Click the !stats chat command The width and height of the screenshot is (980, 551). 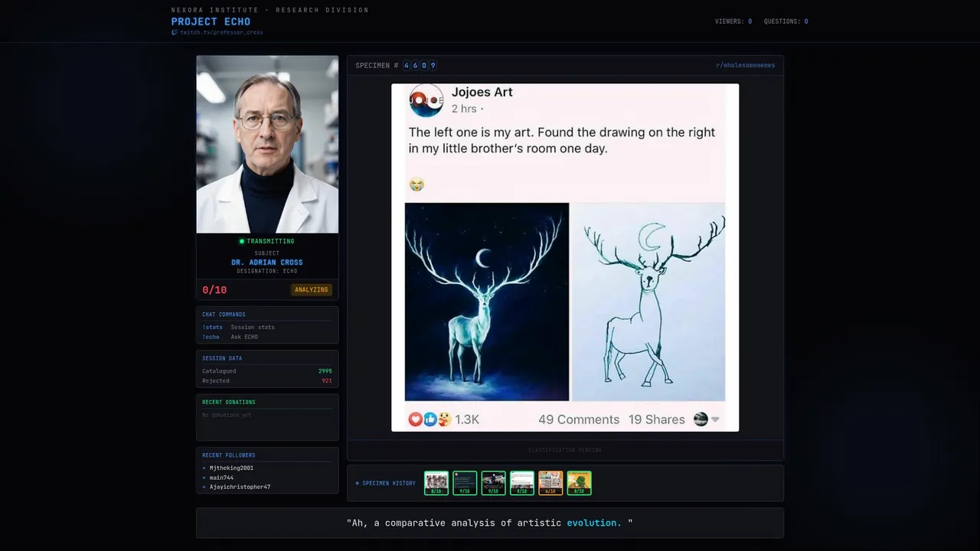coord(212,327)
